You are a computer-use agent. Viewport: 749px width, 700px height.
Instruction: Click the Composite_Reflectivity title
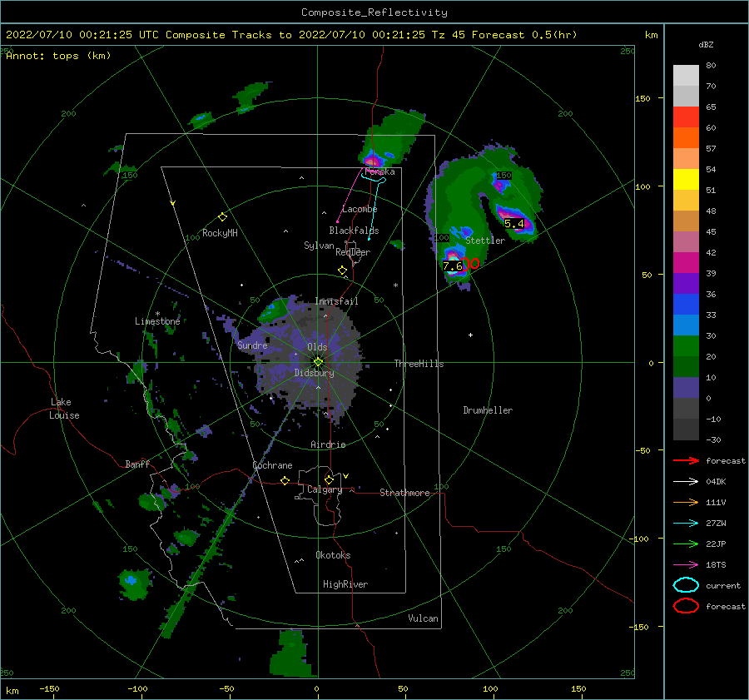[x=374, y=12]
